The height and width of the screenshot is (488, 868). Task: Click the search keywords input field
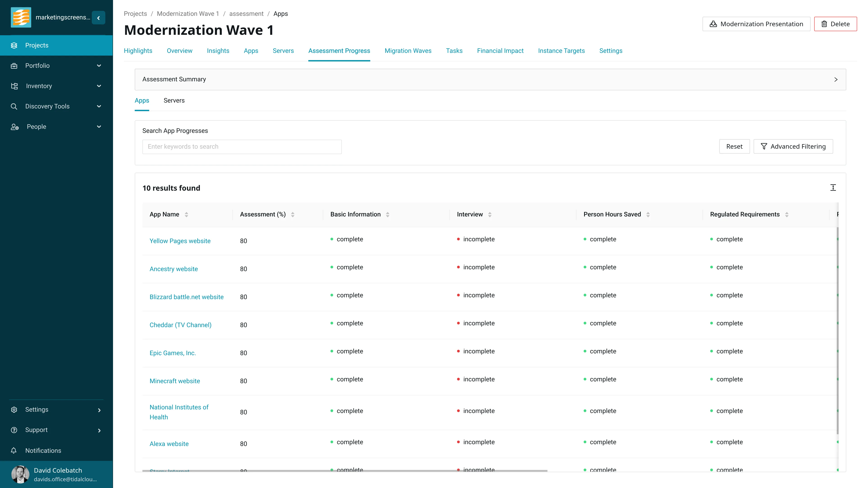click(242, 147)
